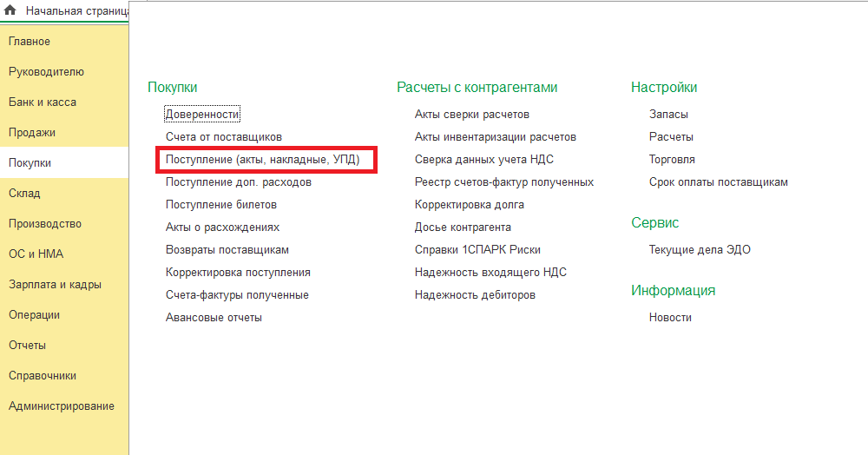Click Счета от поставщиков link
This screenshot has width=868, height=455.
[x=224, y=137]
